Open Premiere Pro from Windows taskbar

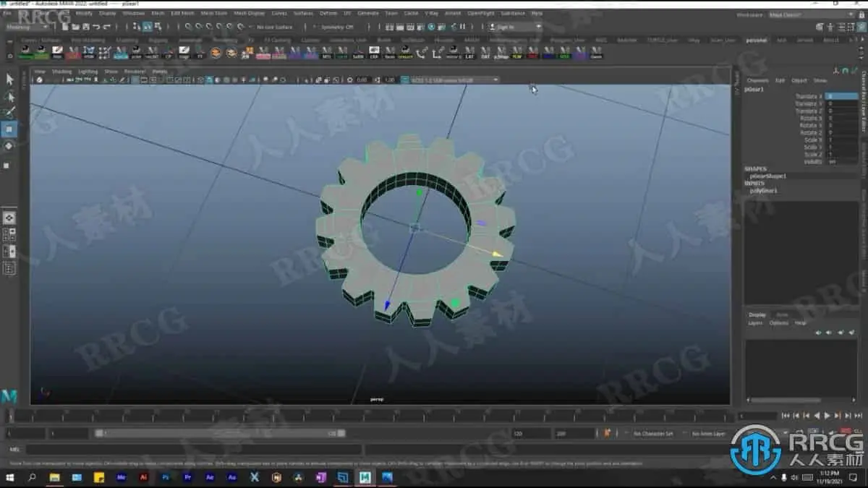[x=187, y=477]
